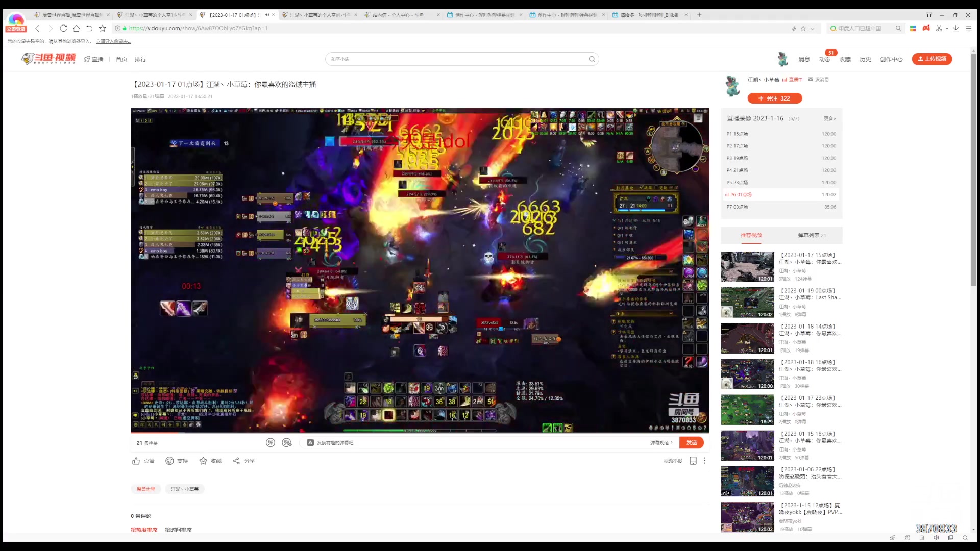
Task: Add video to 收藏 with star
Action: [210, 461]
